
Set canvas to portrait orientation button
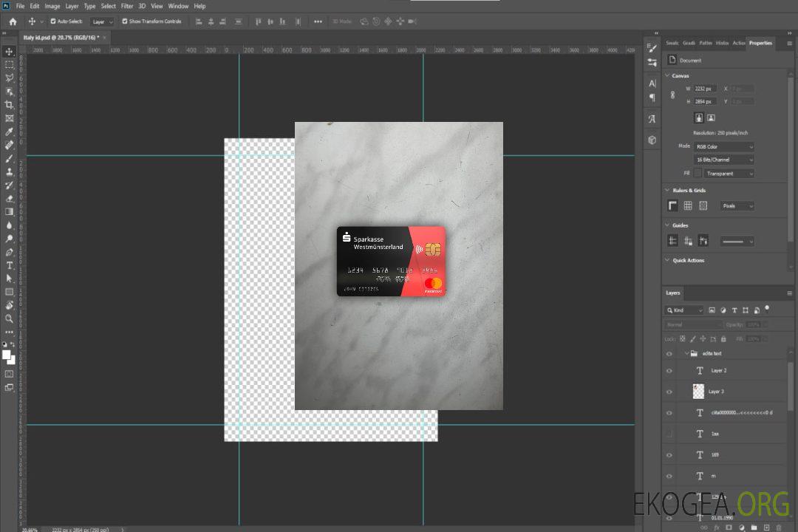point(699,118)
